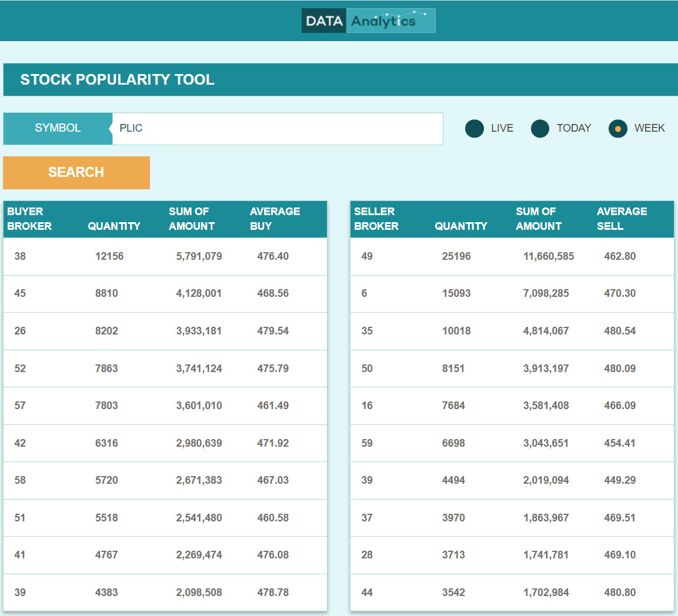Select the TODAY radio button
This screenshot has width=678, height=616.
click(540, 128)
